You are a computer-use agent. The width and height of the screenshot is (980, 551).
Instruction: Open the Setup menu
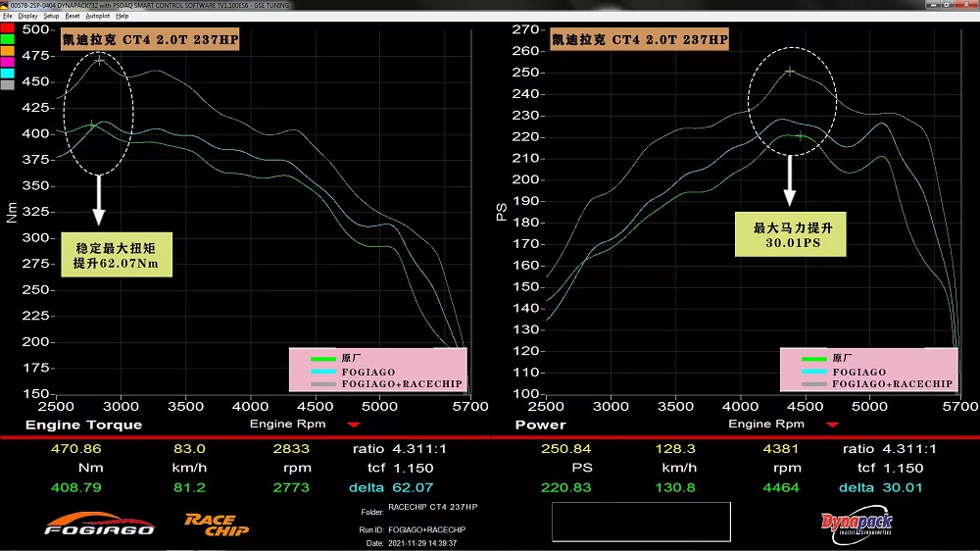click(51, 16)
